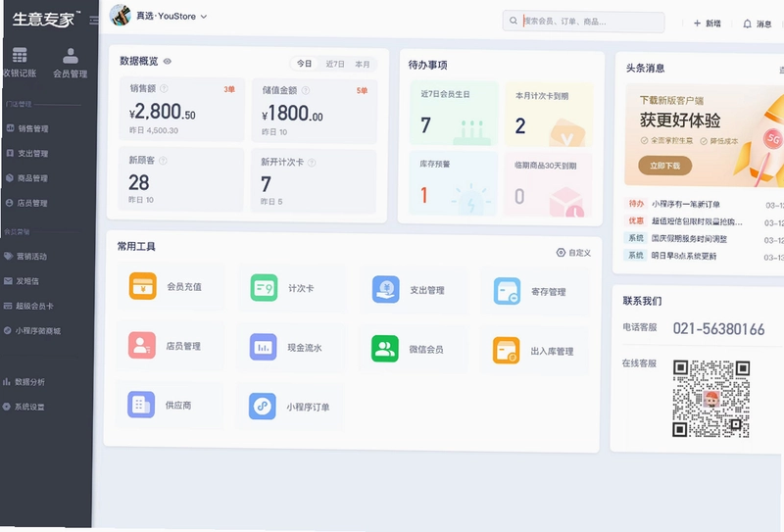The height and width of the screenshot is (532, 784).
Task: Open the 出入库管理 tool icon
Action: click(506, 350)
